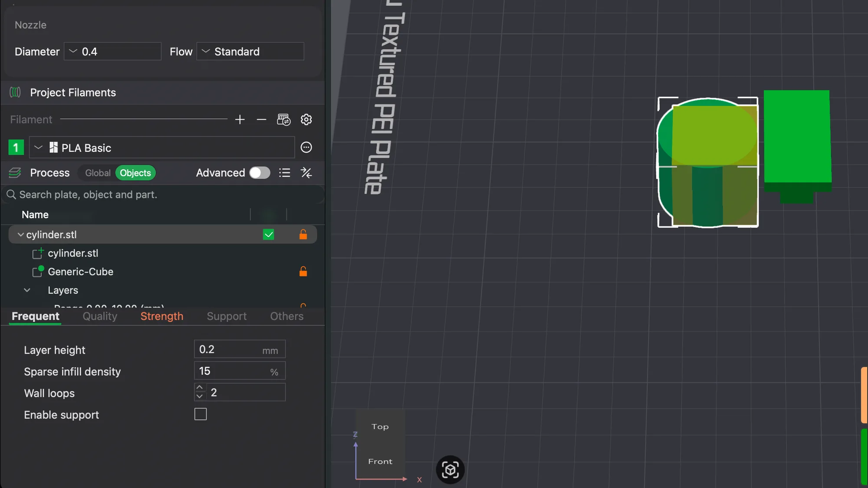
Task: Toggle the Advanced switch
Action: [260, 173]
